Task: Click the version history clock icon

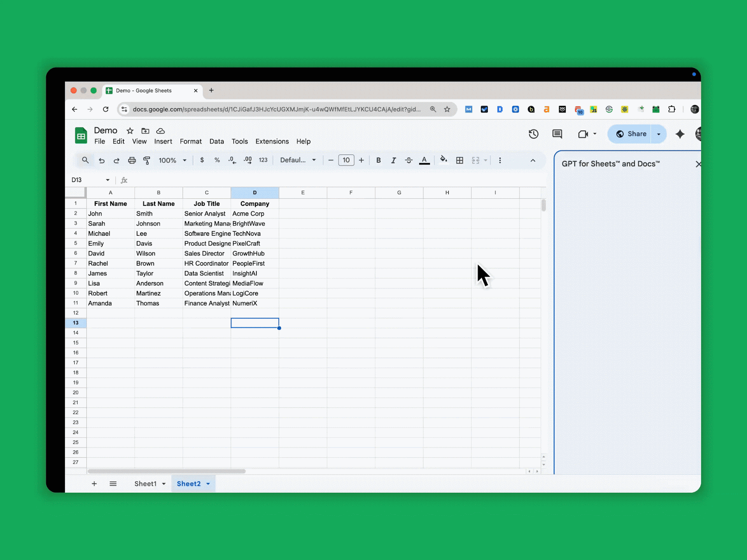Action: tap(533, 134)
